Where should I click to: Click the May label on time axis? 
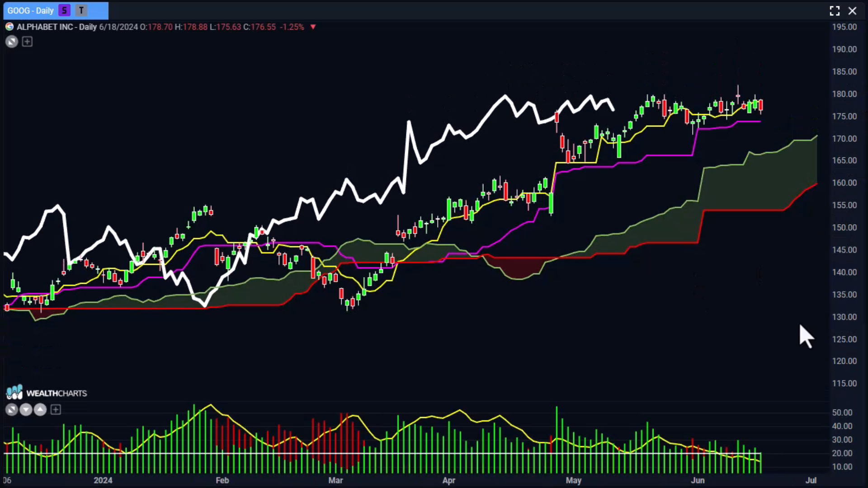(x=574, y=480)
